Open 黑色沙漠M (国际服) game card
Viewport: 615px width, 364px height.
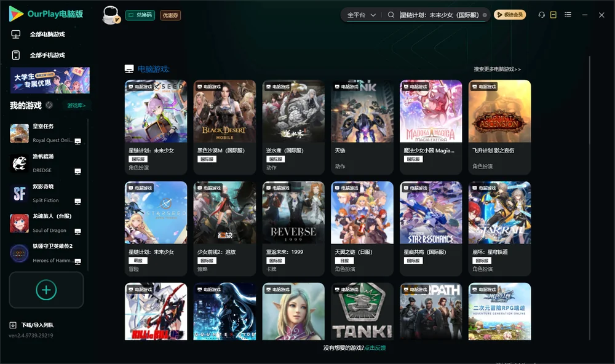[224, 127]
